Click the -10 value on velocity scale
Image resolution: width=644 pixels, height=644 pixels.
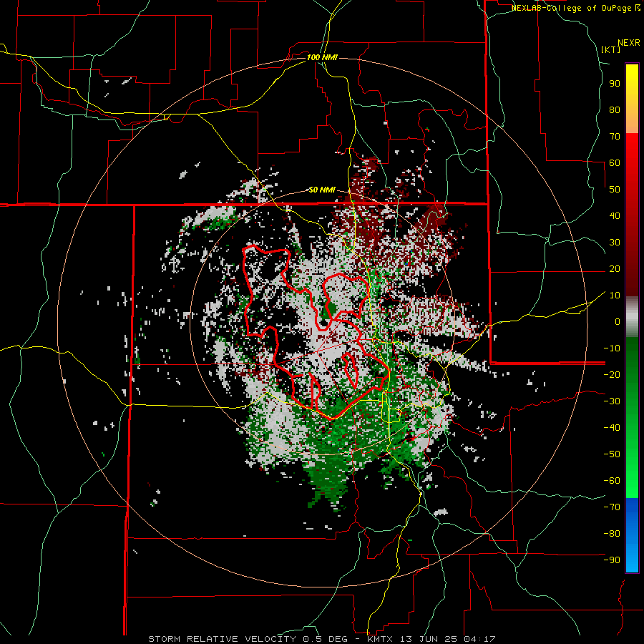pos(612,348)
